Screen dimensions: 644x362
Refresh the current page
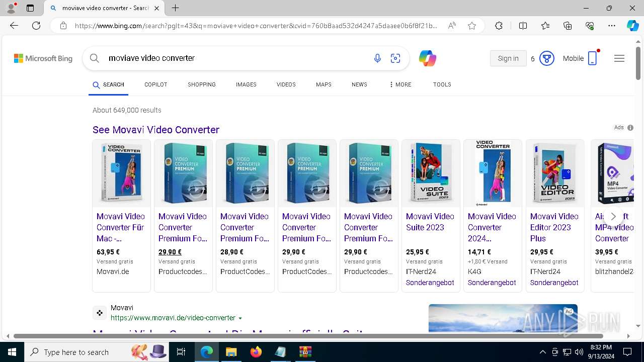point(36,26)
